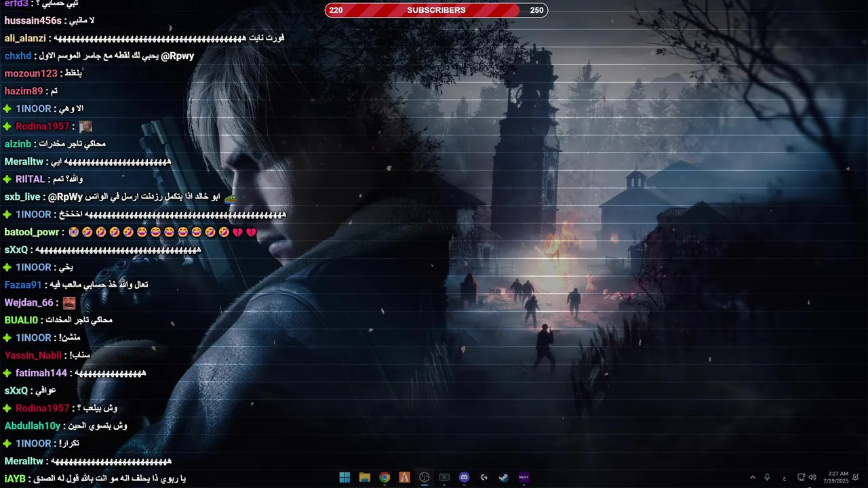Open Discord from the taskbar
This screenshot has height=488, width=868.
[464, 477]
